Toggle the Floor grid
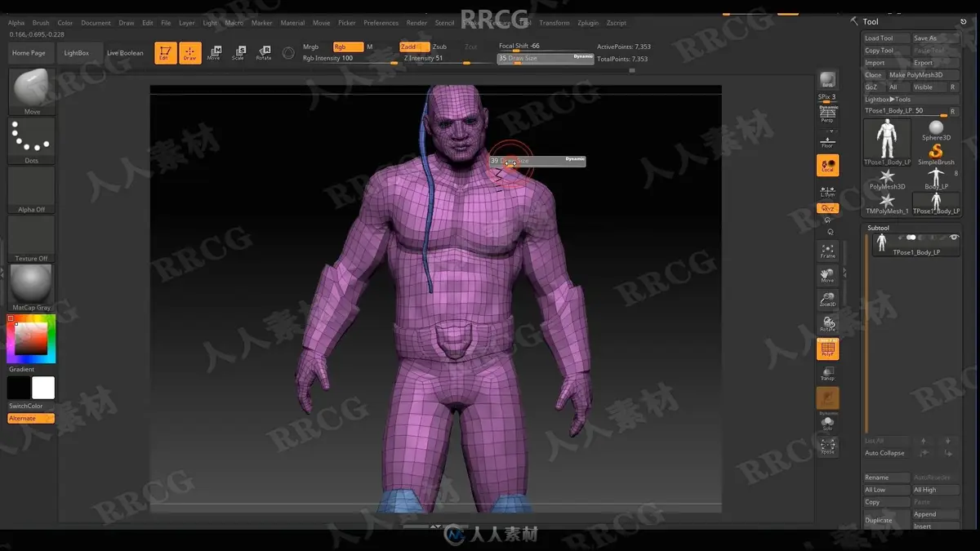 click(827, 140)
